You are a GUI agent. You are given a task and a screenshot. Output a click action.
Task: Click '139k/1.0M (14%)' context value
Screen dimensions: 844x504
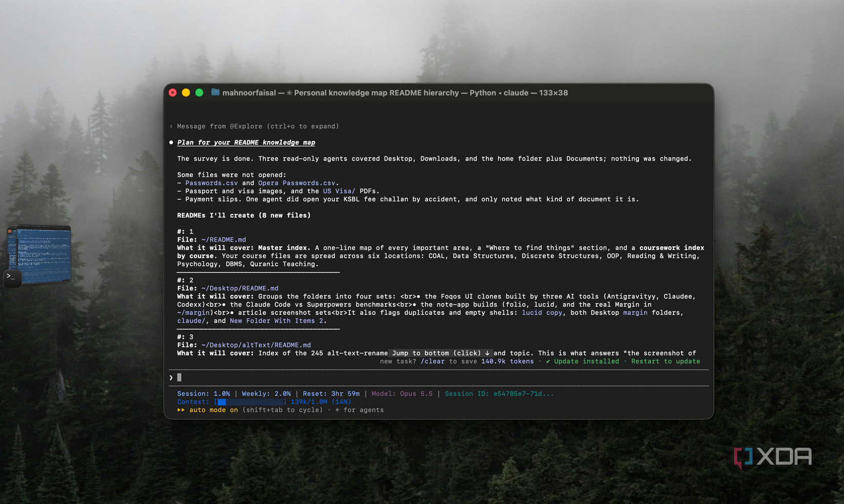321,402
